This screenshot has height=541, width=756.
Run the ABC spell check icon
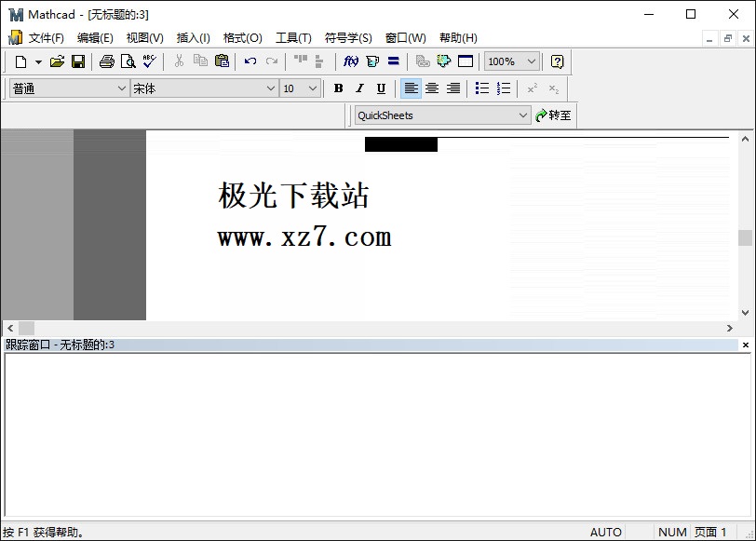pyautogui.click(x=150, y=61)
